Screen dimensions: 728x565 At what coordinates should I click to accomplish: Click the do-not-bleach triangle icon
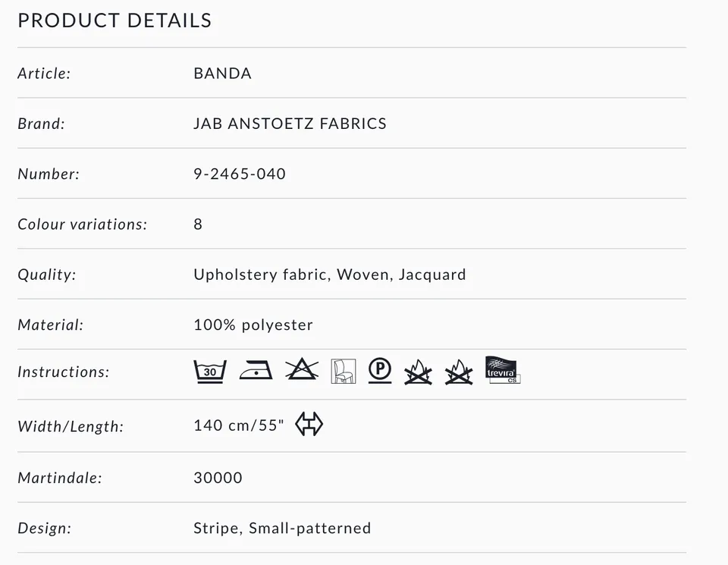302,370
